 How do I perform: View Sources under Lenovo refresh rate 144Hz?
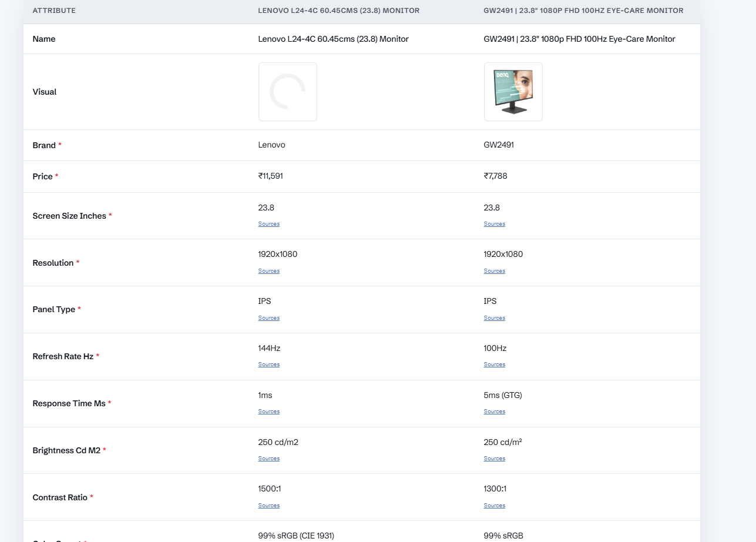(268, 364)
